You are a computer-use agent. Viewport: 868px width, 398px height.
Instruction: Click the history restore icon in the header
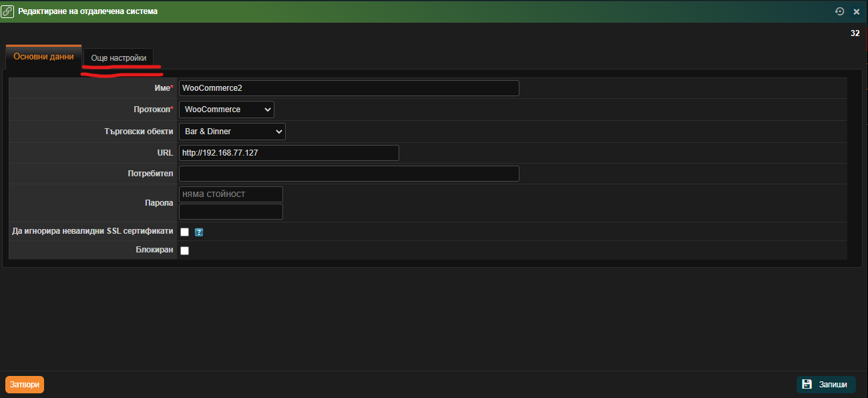click(840, 11)
